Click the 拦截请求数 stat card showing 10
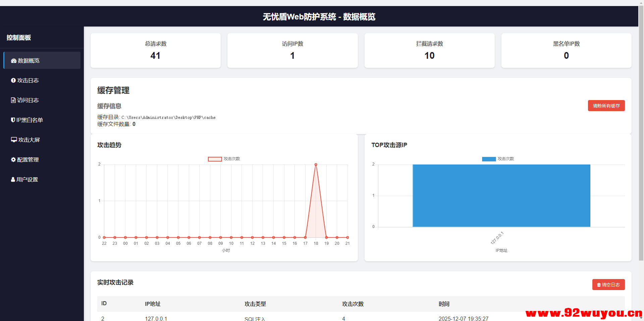 429,50
